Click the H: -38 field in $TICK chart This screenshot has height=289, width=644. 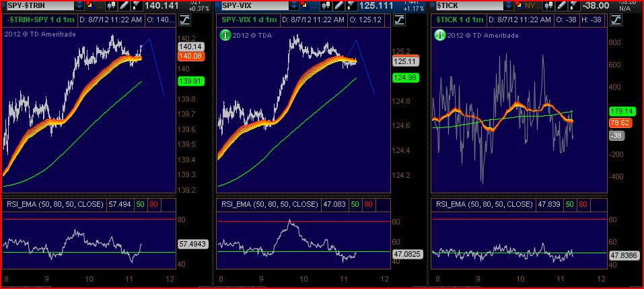tap(593, 20)
